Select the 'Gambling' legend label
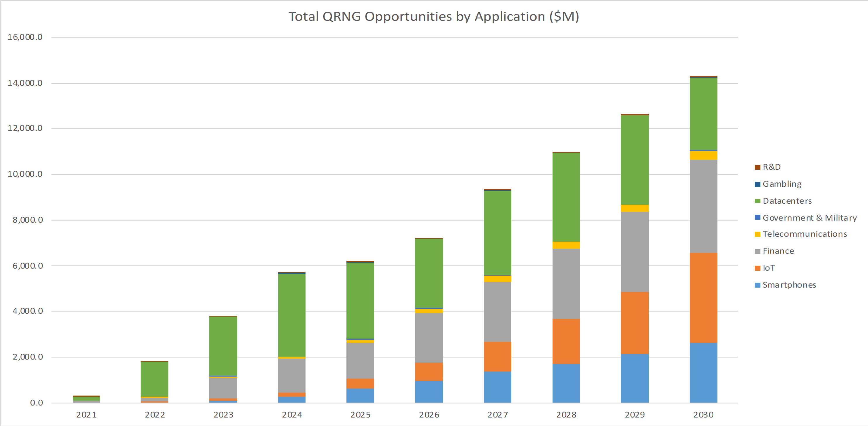Image resolution: width=868 pixels, height=426 pixels. pos(782,184)
